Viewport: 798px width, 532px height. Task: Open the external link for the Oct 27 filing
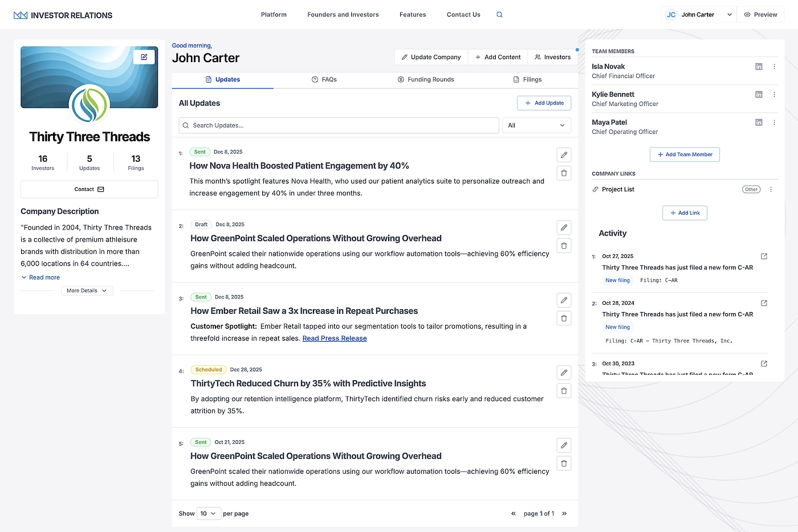[764, 256]
